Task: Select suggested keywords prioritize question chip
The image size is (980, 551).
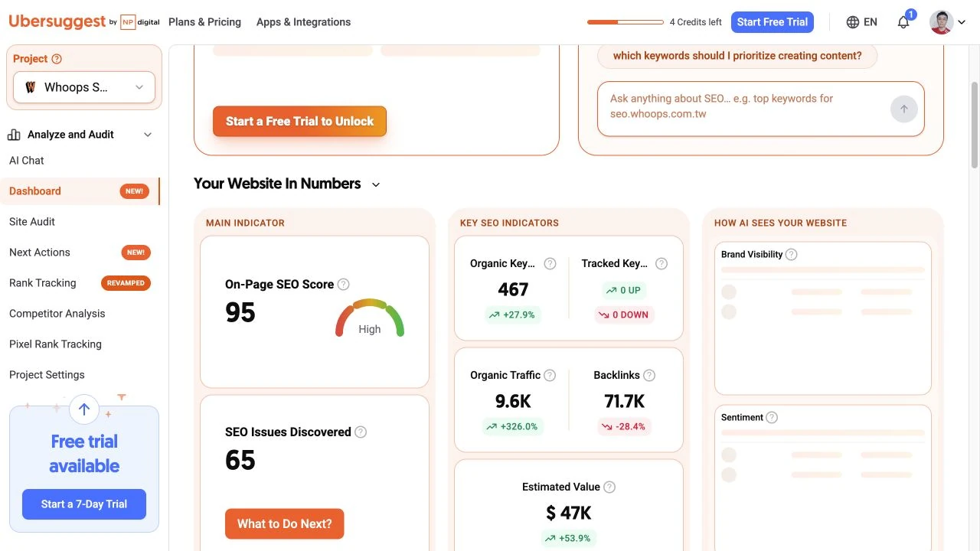Action: pyautogui.click(x=737, y=56)
